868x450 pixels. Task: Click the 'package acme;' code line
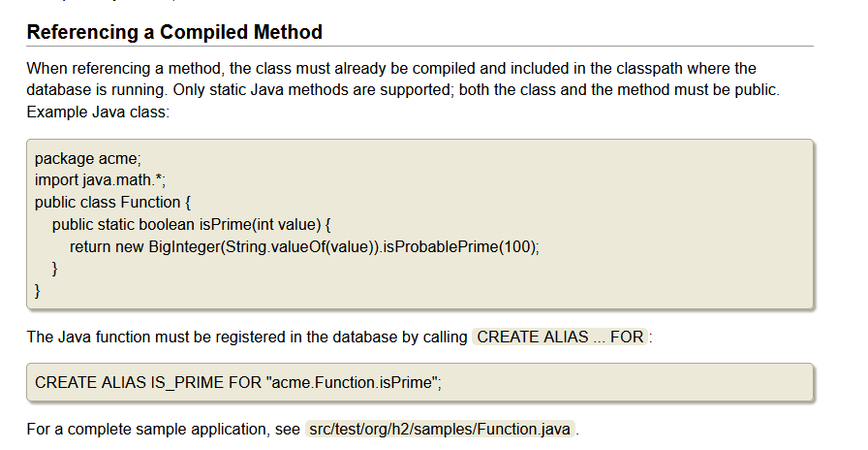coord(88,158)
